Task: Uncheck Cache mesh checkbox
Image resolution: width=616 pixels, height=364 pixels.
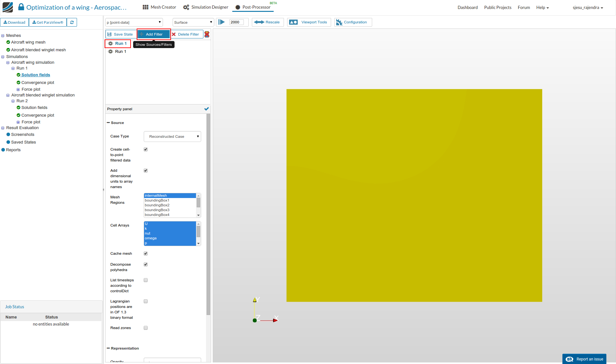Action: click(146, 253)
